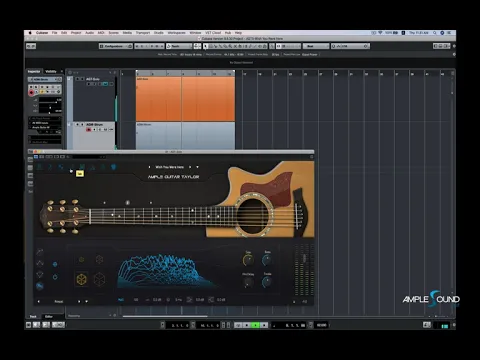
Task: Click the blue round icon above power icon
Action: 55,264
